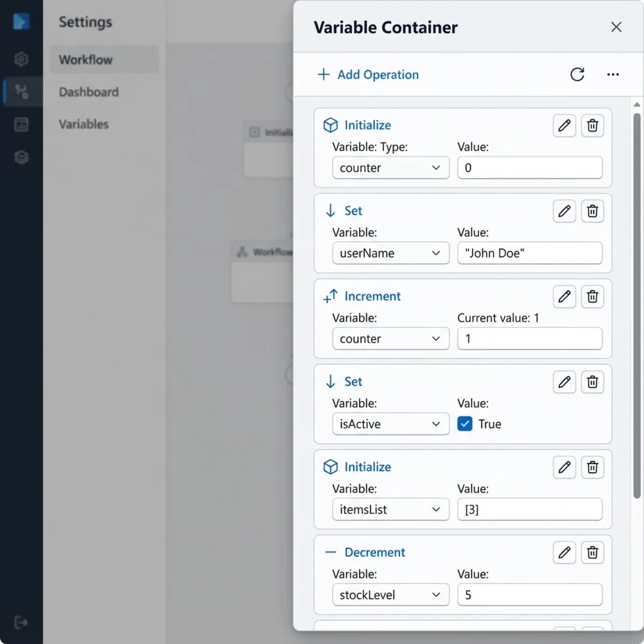
Task: Open the stacked layers sidebar icon
Action: (x=21, y=157)
